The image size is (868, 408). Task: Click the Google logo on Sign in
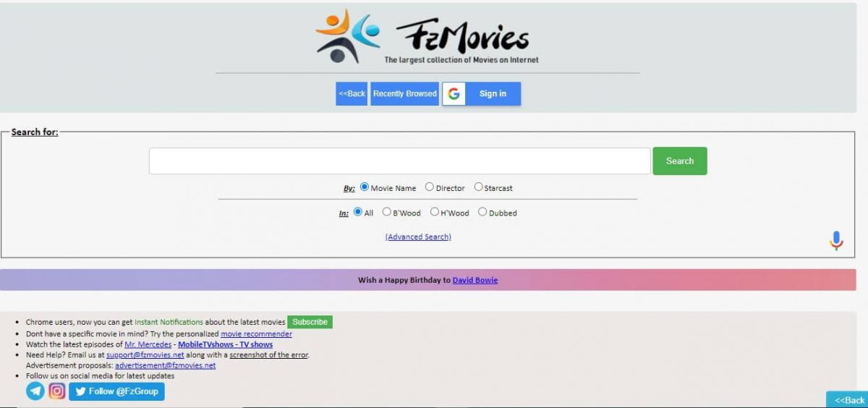coord(454,93)
